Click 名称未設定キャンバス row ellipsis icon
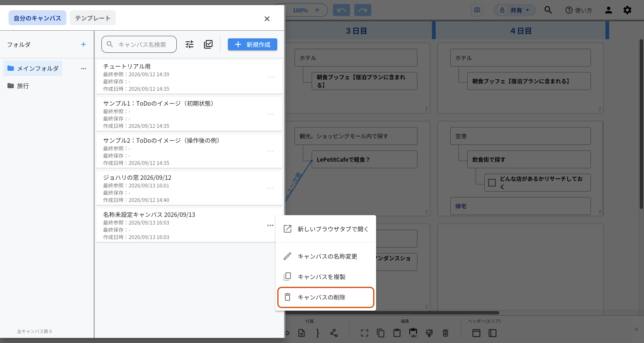 coord(270,225)
